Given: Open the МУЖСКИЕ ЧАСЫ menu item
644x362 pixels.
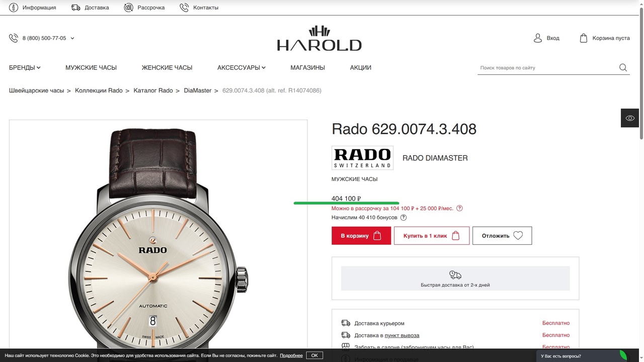Looking at the screenshot, I should click(x=91, y=67).
